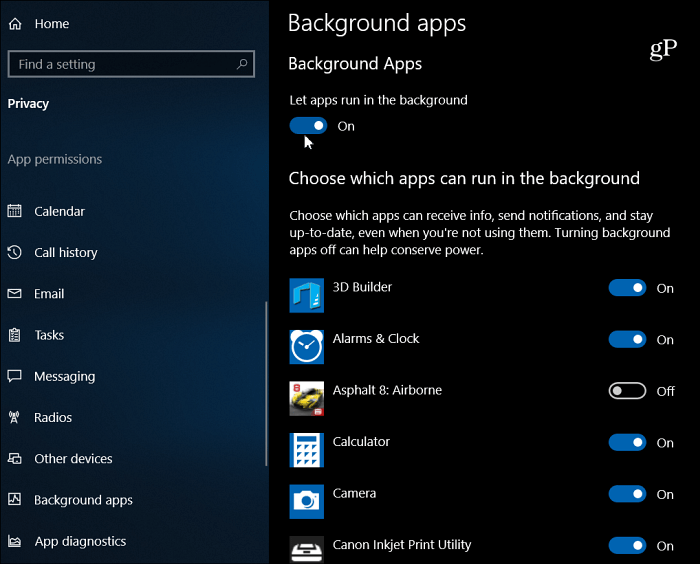
Task: Click the Call history clock icon
Action: (14, 252)
